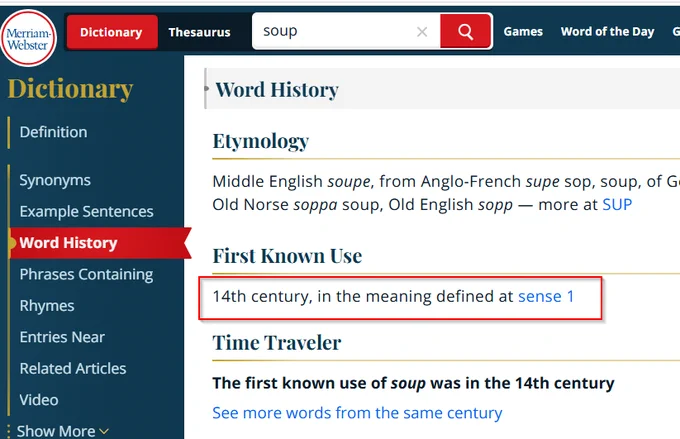
Task: Clear the search box with the X
Action: (422, 32)
